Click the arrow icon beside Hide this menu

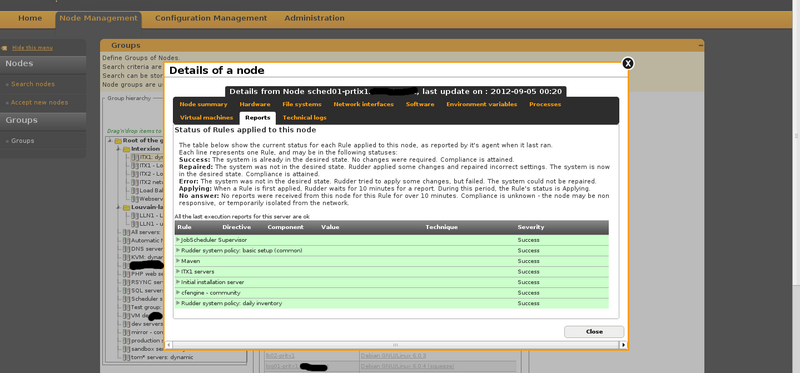(4, 48)
